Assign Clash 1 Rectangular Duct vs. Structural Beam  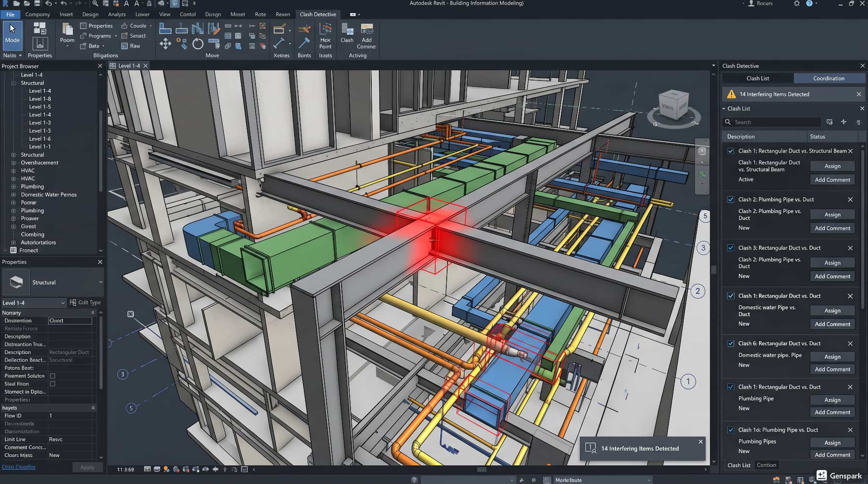click(x=832, y=166)
